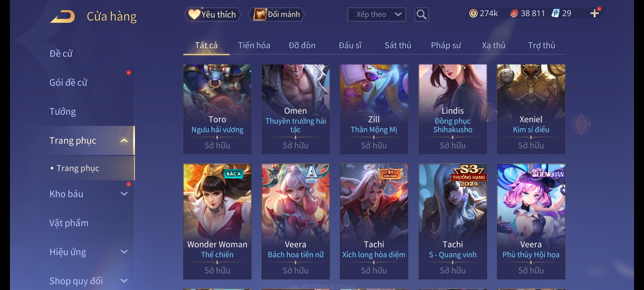Open the search magnifier icon
Image resolution: width=644 pixels, height=290 pixels.
(x=421, y=15)
